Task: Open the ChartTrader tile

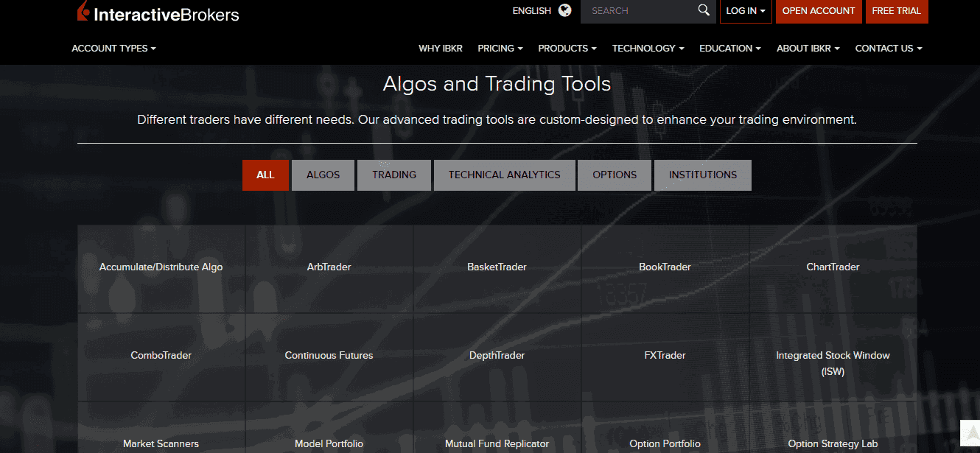Action: tap(833, 267)
